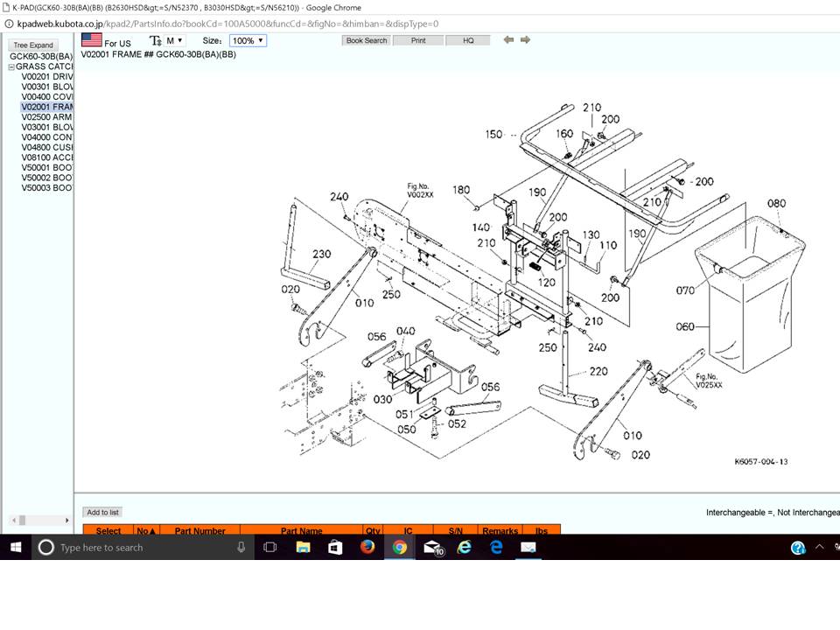The width and height of the screenshot is (840, 630).
Task: Click part label 060 in diagram
Action: click(x=685, y=326)
